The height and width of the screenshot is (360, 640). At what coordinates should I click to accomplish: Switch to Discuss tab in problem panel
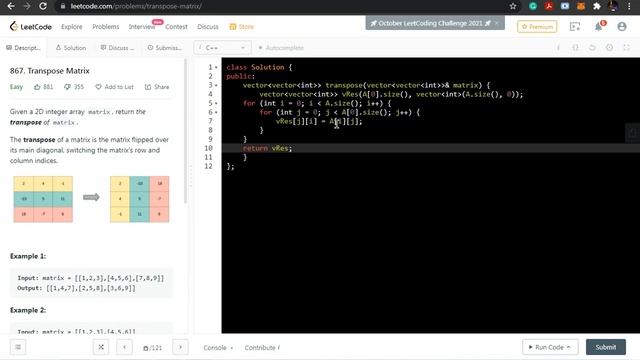[x=117, y=48]
